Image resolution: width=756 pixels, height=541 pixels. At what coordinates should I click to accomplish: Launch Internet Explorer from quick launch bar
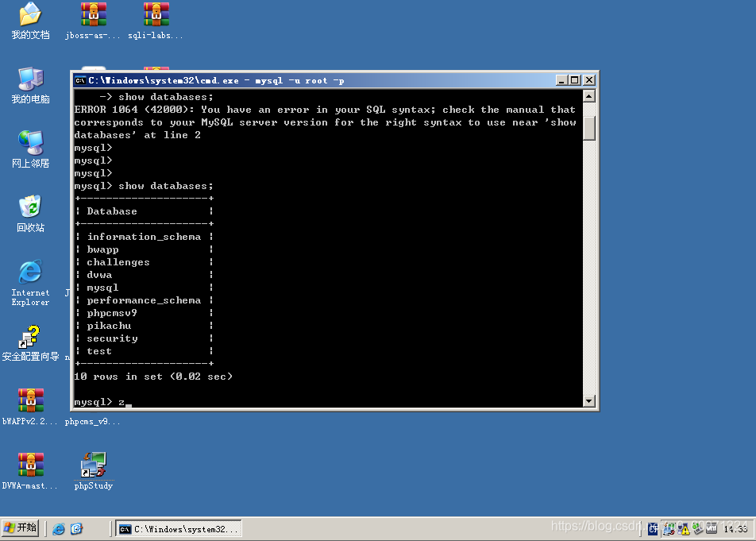(58, 529)
